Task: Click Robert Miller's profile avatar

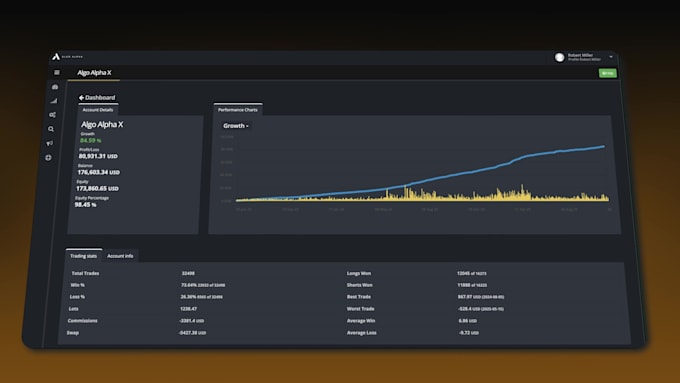Action: 559,57
